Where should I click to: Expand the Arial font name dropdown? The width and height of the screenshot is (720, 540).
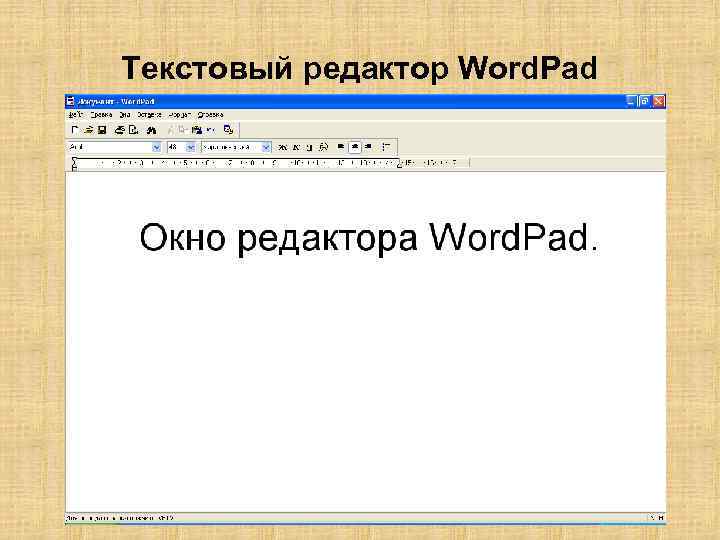(156, 147)
